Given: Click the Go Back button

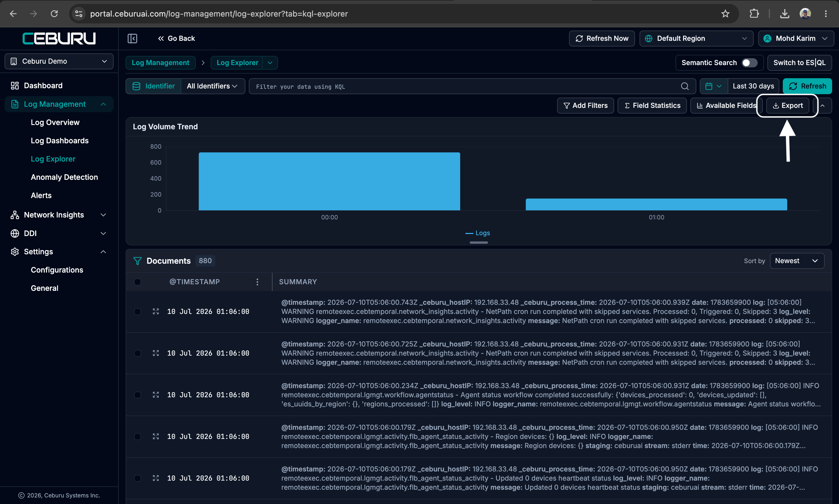Looking at the screenshot, I should coord(176,38).
